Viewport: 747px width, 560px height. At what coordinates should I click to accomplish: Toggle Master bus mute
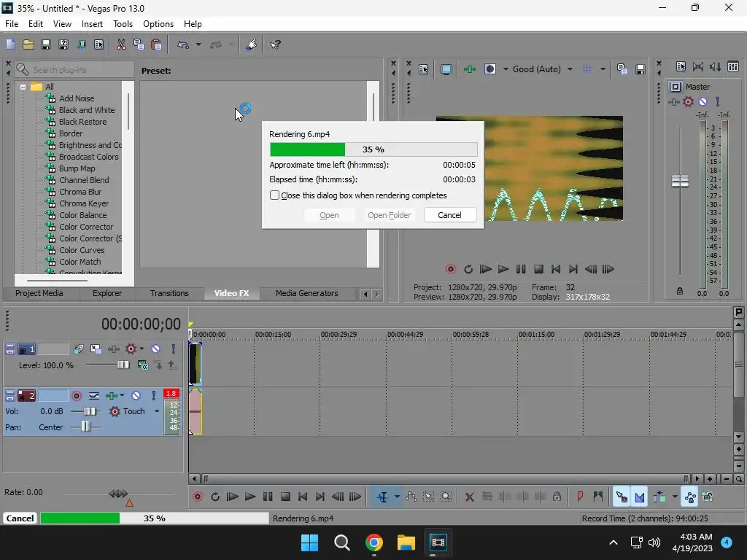(x=703, y=101)
